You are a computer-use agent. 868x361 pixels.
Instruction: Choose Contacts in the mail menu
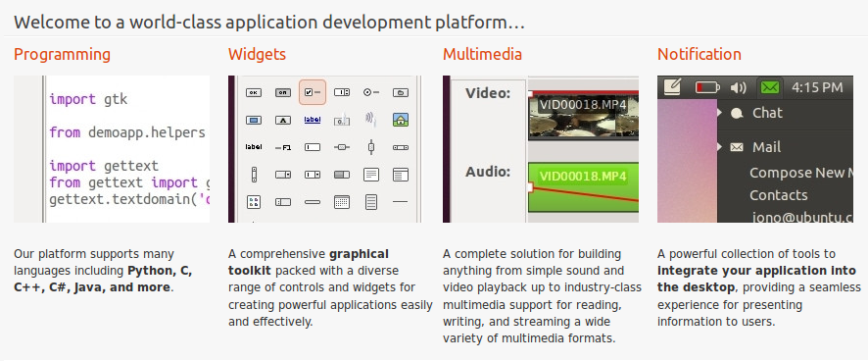click(x=778, y=195)
